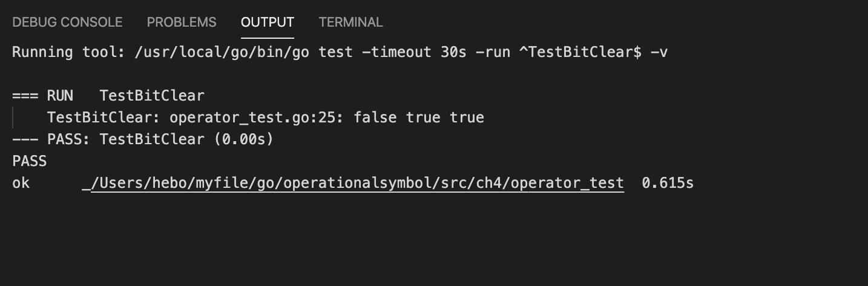Click TestBitClear name after "=== RUN"
Image resolution: width=868 pixels, height=286 pixels.
coord(152,96)
